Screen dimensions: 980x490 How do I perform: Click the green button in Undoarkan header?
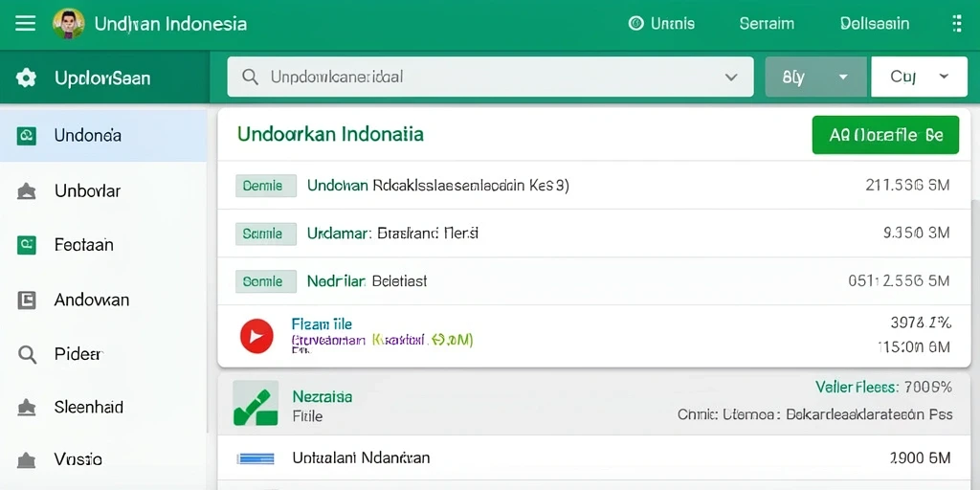885,135
